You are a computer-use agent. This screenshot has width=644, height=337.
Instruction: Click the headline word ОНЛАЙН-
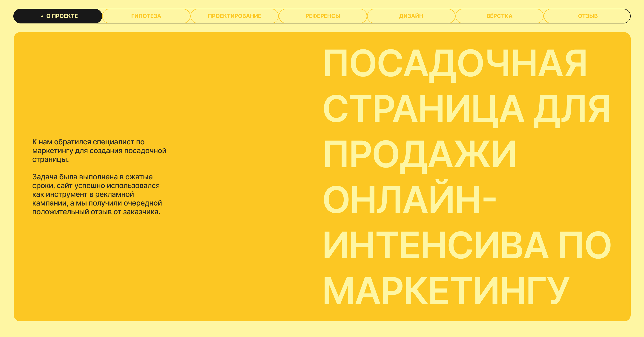409,200
